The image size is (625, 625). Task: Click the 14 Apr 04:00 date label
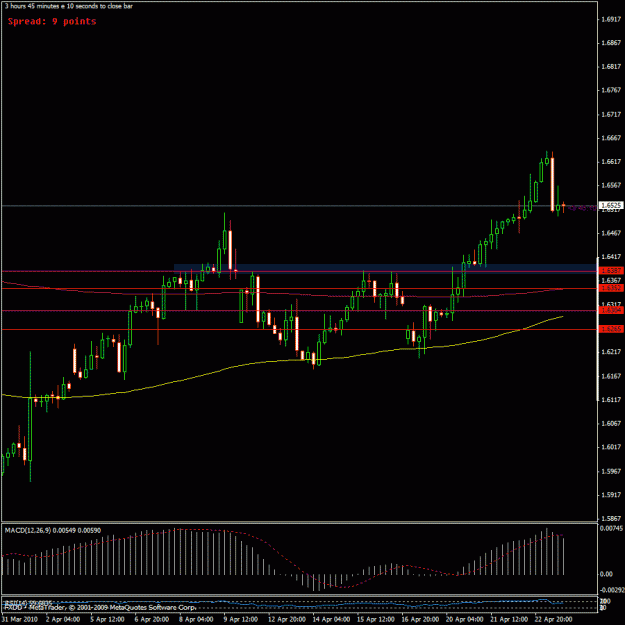331,619
